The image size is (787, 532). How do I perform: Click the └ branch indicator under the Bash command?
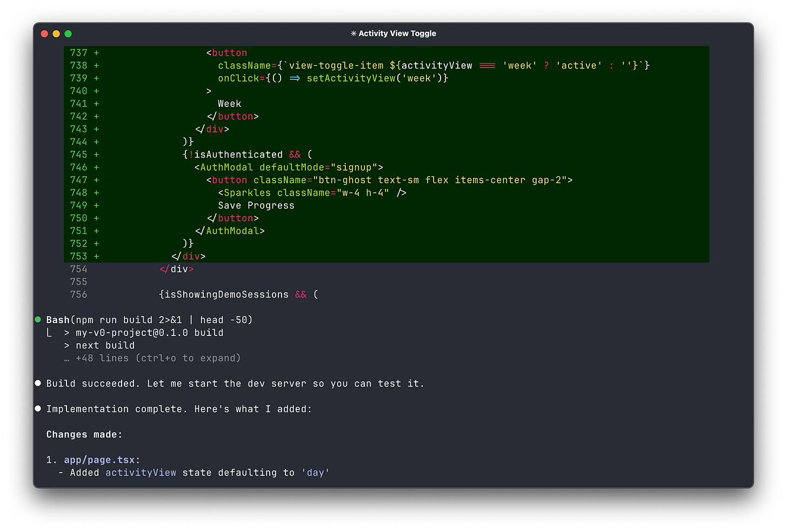coord(49,332)
